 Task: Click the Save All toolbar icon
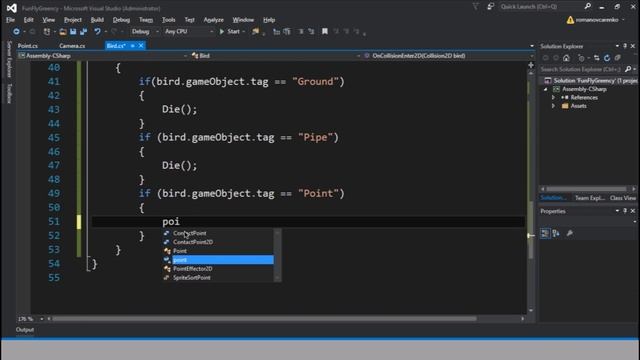click(x=83, y=31)
